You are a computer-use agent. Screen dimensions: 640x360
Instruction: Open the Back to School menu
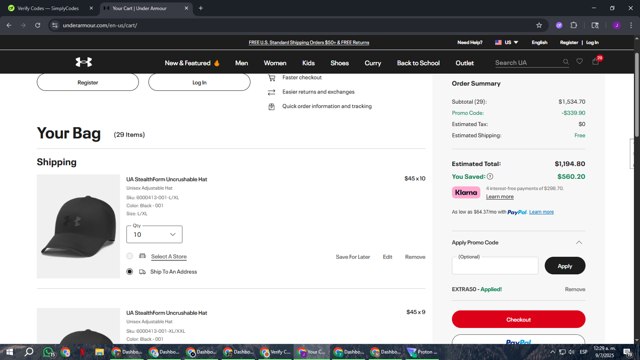click(x=418, y=63)
